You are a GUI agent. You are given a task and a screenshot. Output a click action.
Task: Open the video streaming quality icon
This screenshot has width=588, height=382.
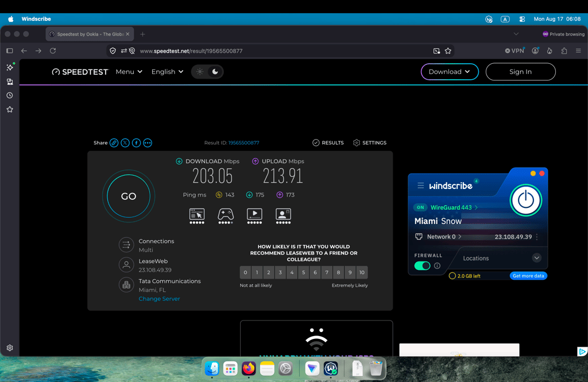click(254, 216)
